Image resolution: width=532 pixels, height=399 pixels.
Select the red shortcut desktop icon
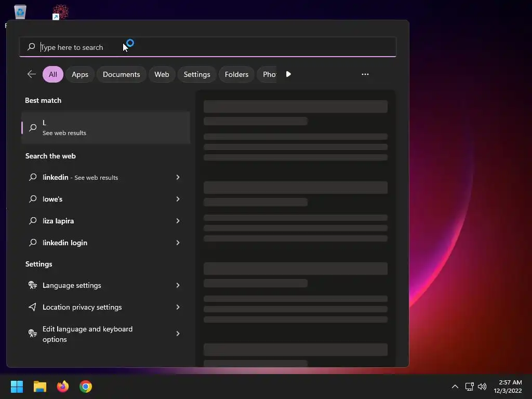[60, 12]
